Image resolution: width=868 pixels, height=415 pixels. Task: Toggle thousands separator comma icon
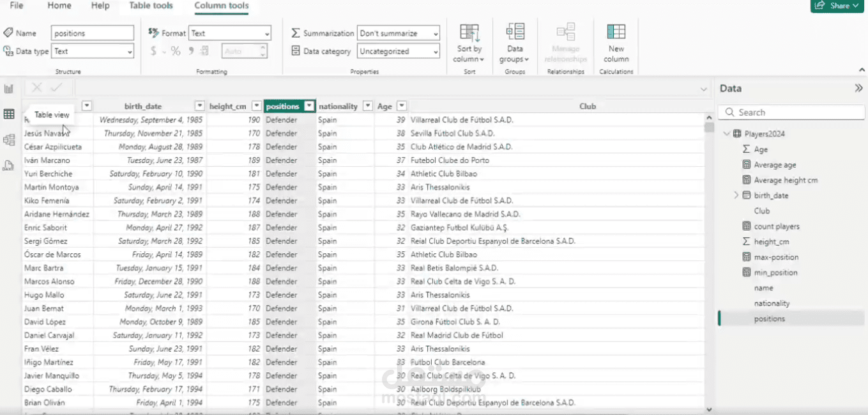[x=191, y=51]
